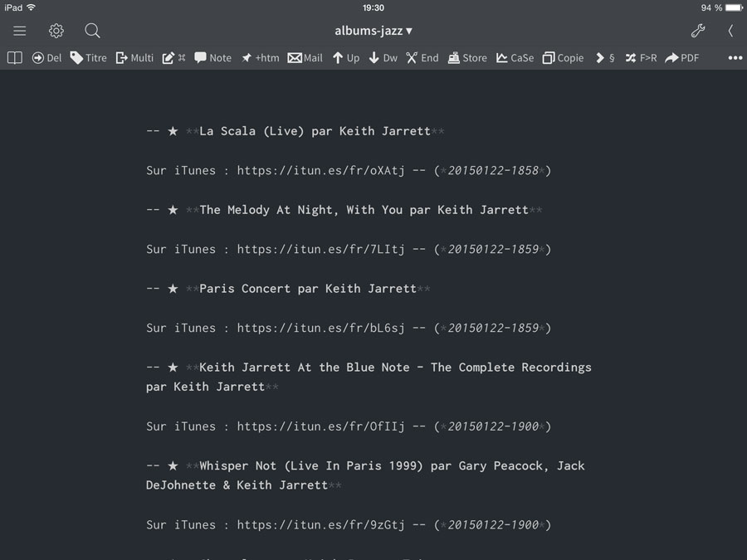
Task: Tap the star before "La Scala"
Action: [173, 131]
